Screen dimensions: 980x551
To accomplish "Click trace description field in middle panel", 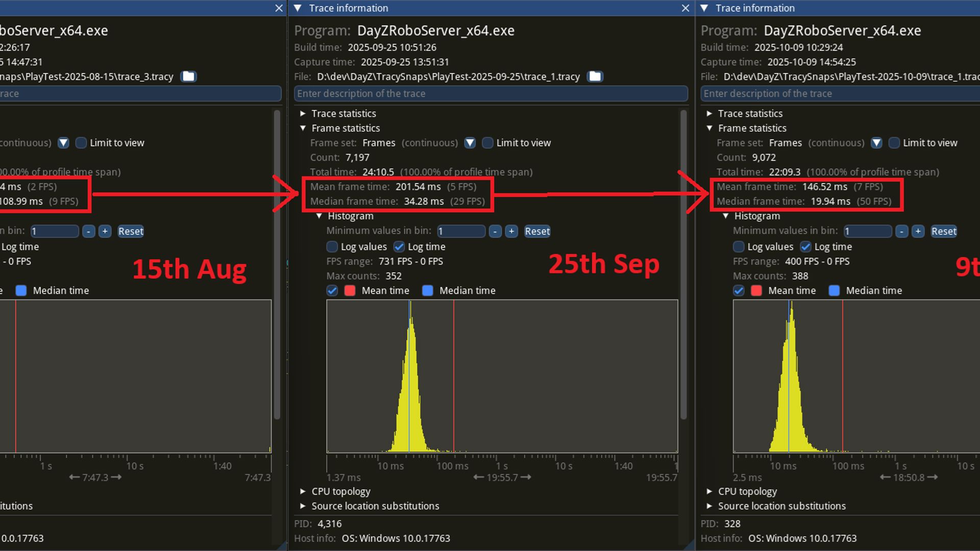I will 490,93.
